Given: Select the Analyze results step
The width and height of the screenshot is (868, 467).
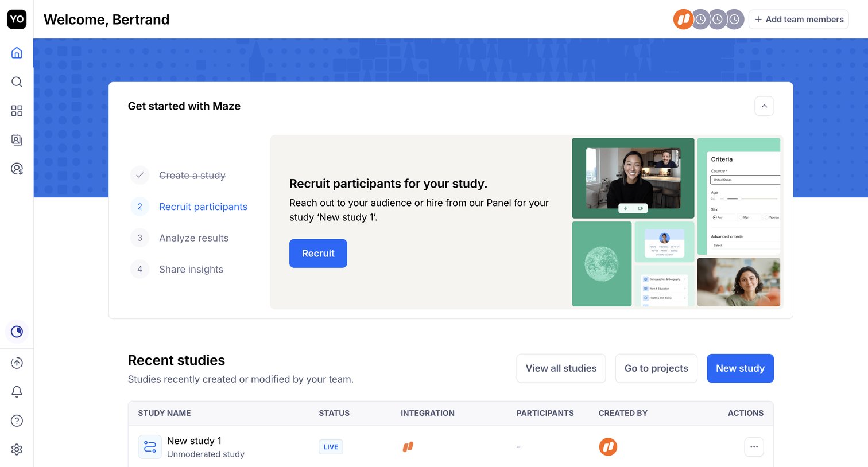Looking at the screenshot, I should click(193, 238).
